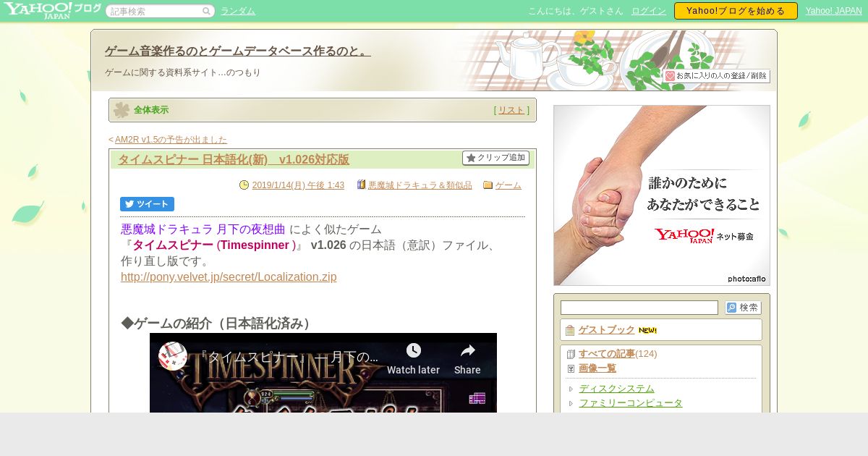Click the クリップ追加 button
Image resolution: width=868 pixels, height=456 pixels.
495,158
